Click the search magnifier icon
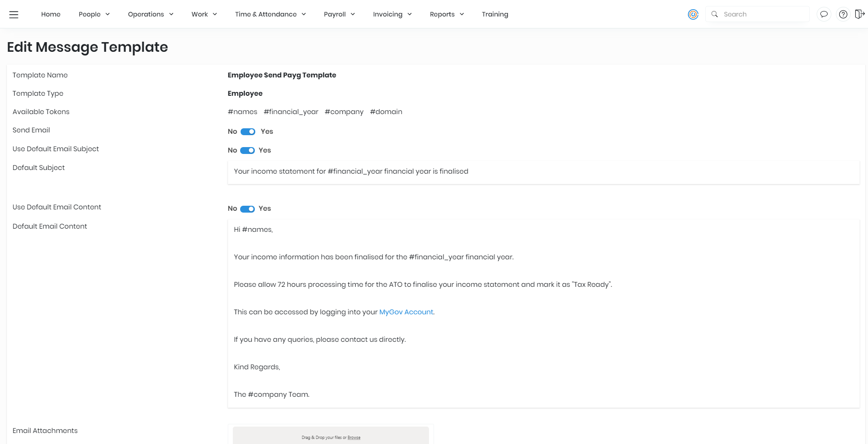This screenshot has width=868, height=444. click(x=714, y=14)
